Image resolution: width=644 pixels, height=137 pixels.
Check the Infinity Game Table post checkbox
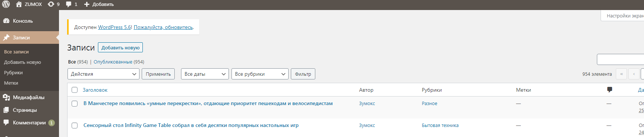pos(75,125)
